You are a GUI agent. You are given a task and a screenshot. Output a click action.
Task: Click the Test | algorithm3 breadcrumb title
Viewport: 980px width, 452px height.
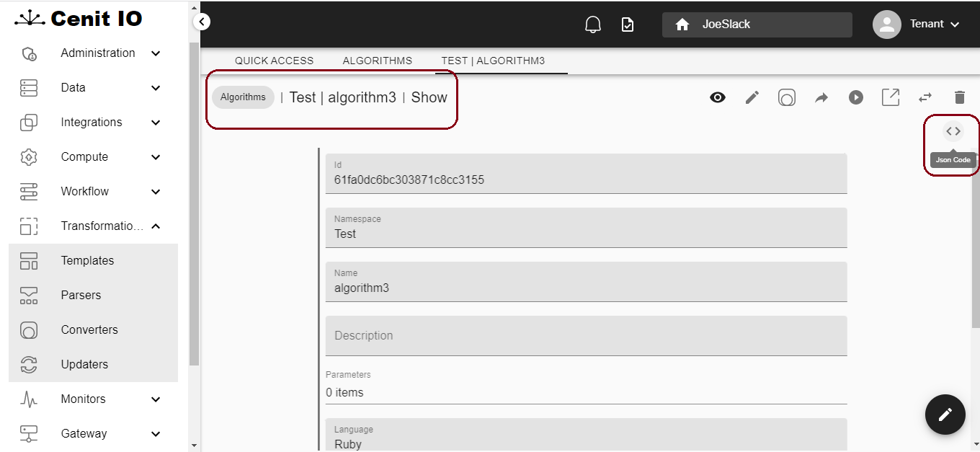343,97
